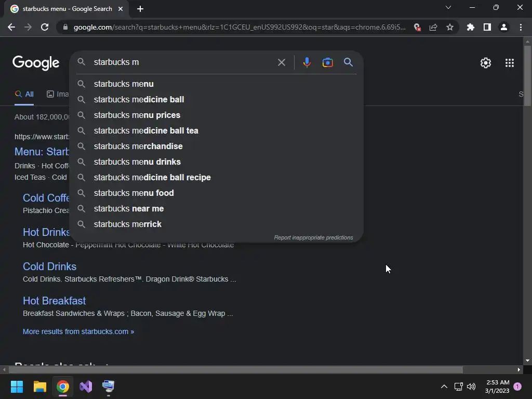532x399 pixels.
Task: Toggle the Chrome side panel icon
Action: pos(487,27)
